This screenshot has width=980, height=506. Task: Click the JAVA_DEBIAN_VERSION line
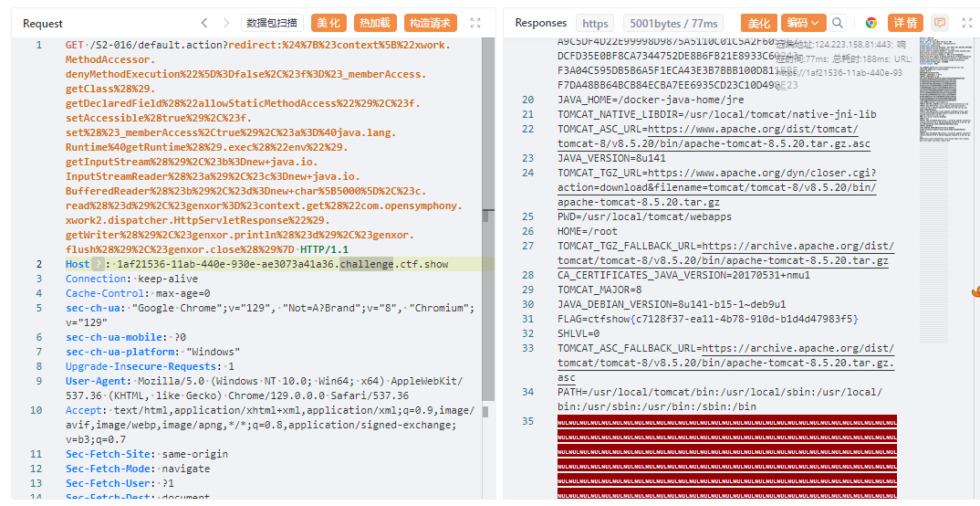(672, 304)
